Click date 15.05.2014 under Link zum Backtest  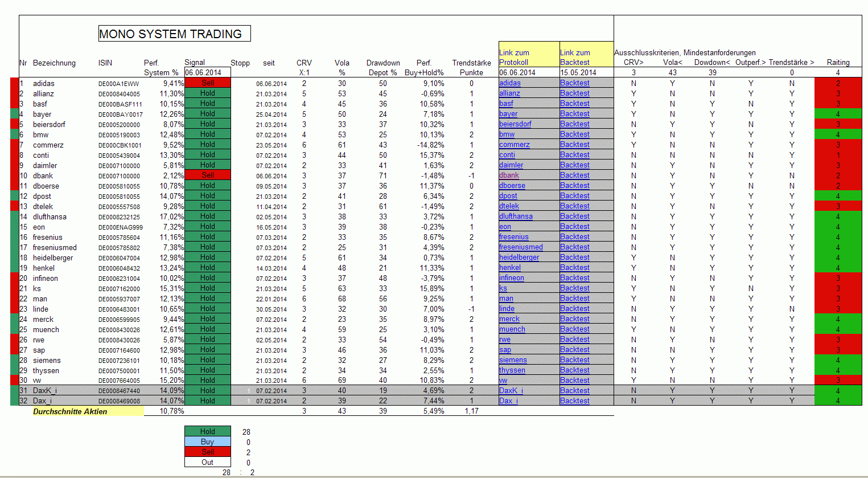click(x=578, y=72)
